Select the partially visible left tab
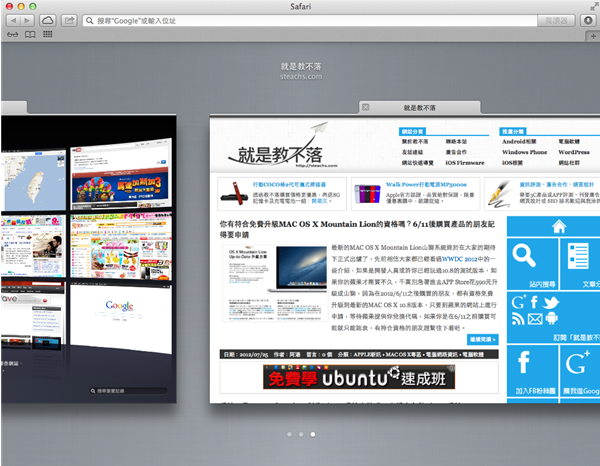Viewport: 600px width, 466px height. (x=14, y=108)
